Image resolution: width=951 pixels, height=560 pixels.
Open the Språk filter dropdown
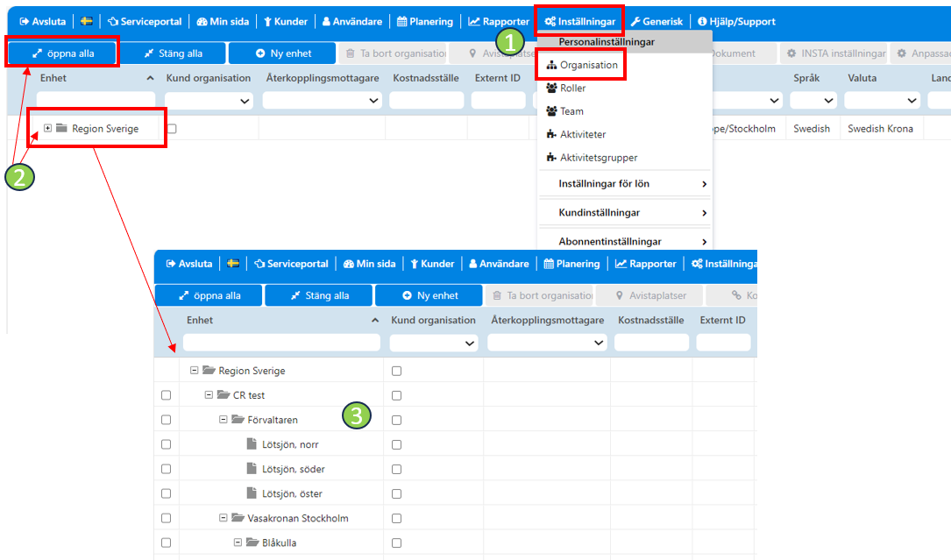[813, 101]
